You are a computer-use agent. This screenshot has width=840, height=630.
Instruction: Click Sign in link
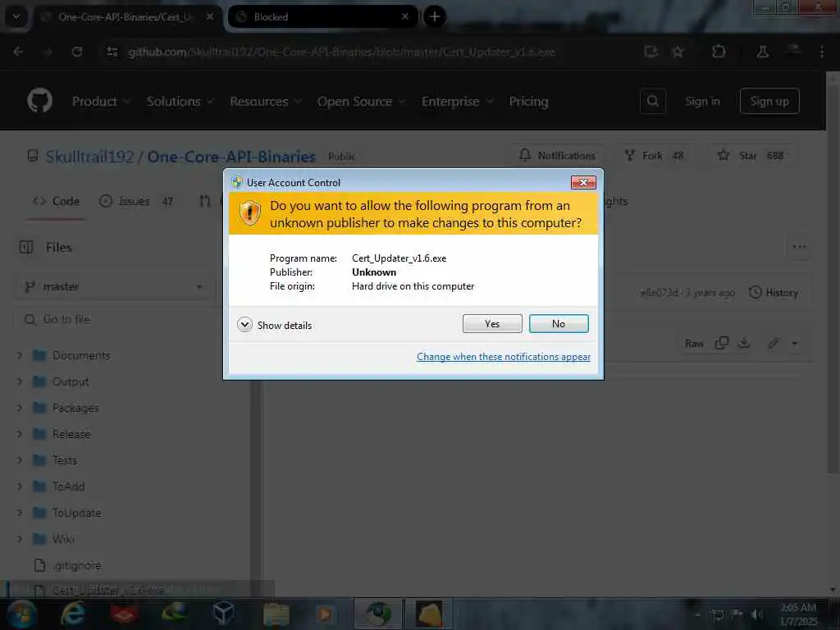coord(702,101)
